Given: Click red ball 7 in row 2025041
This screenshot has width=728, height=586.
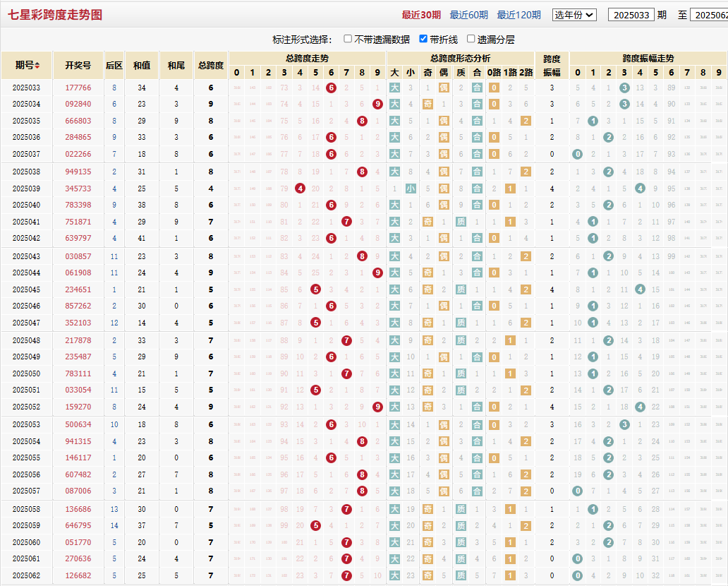Looking at the screenshot, I should (x=346, y=222).
